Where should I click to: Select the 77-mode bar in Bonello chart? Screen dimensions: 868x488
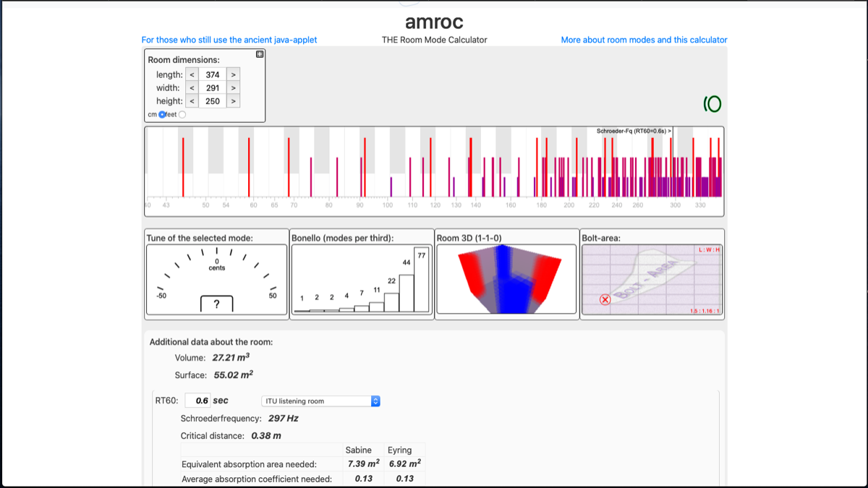pyautogui.click(x=421, y=281)
